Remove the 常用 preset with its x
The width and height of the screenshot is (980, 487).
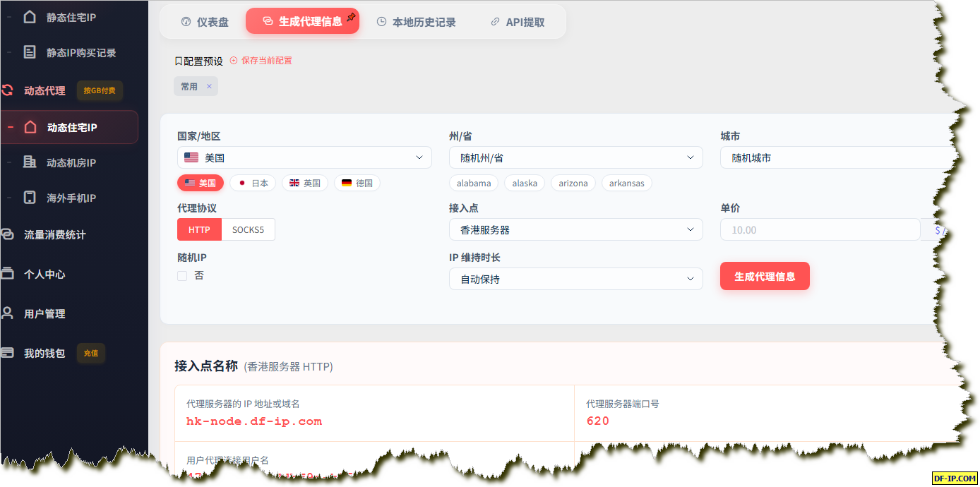[x=209, y=86]
